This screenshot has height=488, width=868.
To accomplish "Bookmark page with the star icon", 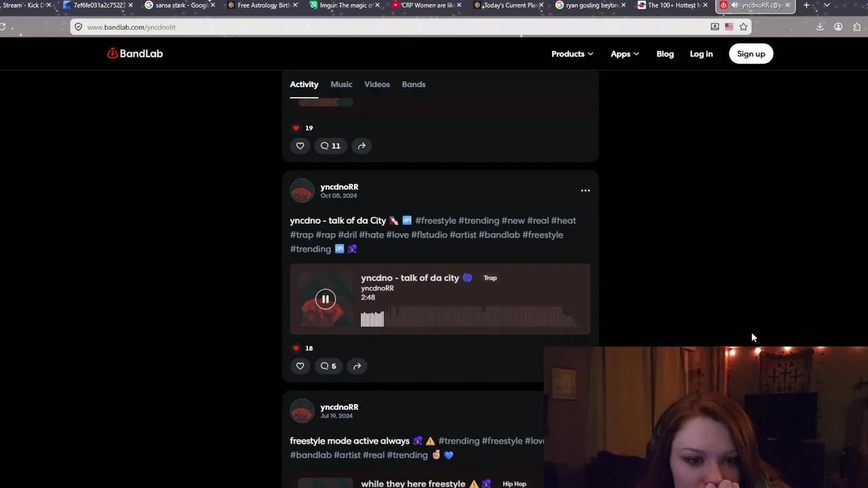I will 743,27.
